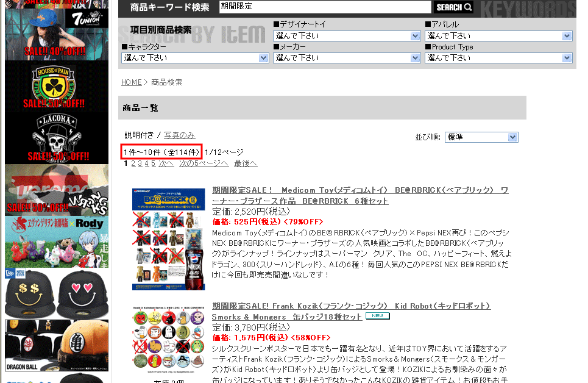Go to HOME breadcrumb link
Screen dimensions: 588x383
tap(131, 82)
